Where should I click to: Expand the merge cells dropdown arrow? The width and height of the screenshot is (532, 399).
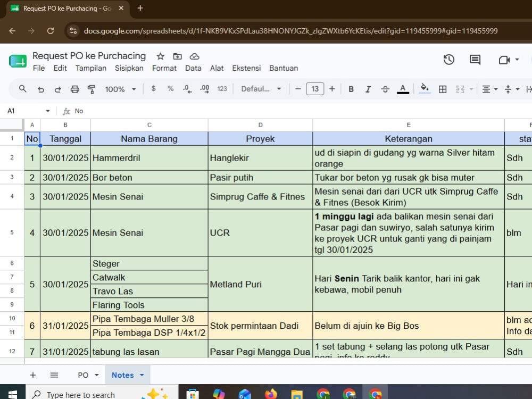471,89
